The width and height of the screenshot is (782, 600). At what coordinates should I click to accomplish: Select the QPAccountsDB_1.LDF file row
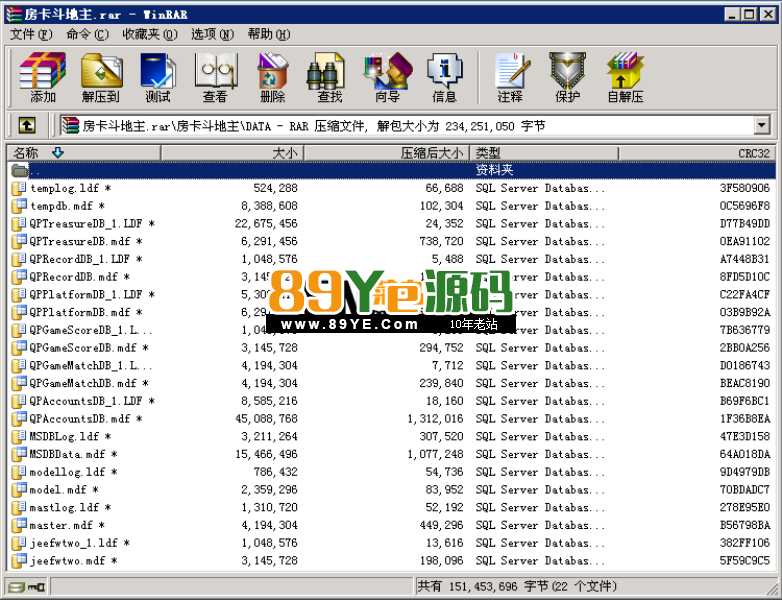(391, 401)
